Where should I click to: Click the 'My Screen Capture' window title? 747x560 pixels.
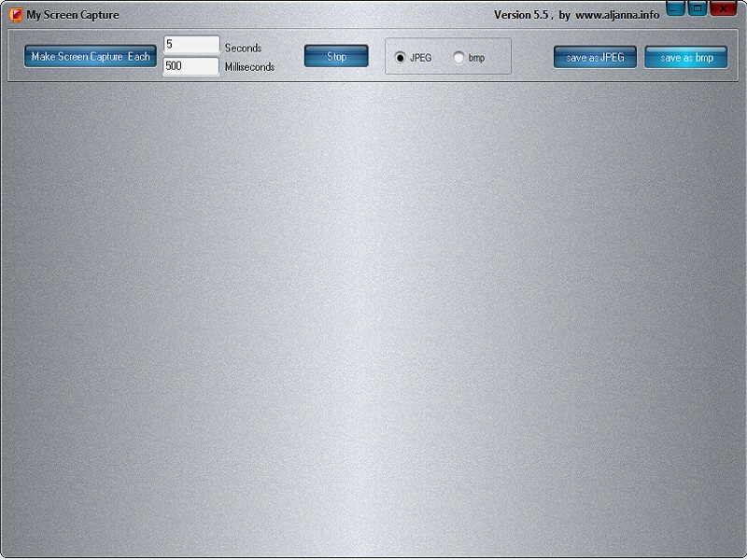click(73, 15)
